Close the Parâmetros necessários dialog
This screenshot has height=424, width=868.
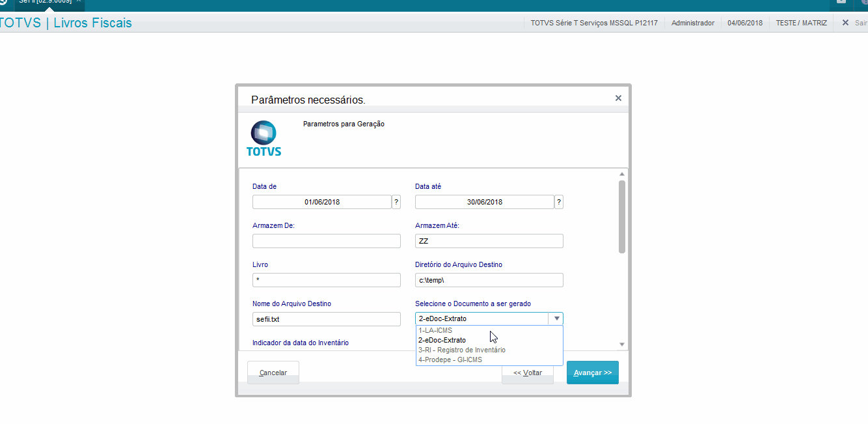tap(618, 98)
